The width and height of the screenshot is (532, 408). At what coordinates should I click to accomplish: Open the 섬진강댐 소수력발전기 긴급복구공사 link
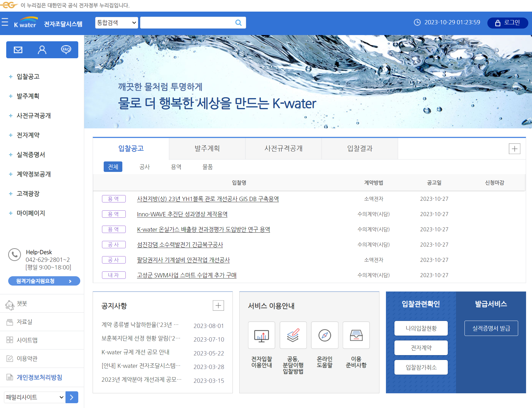point(179,245)
